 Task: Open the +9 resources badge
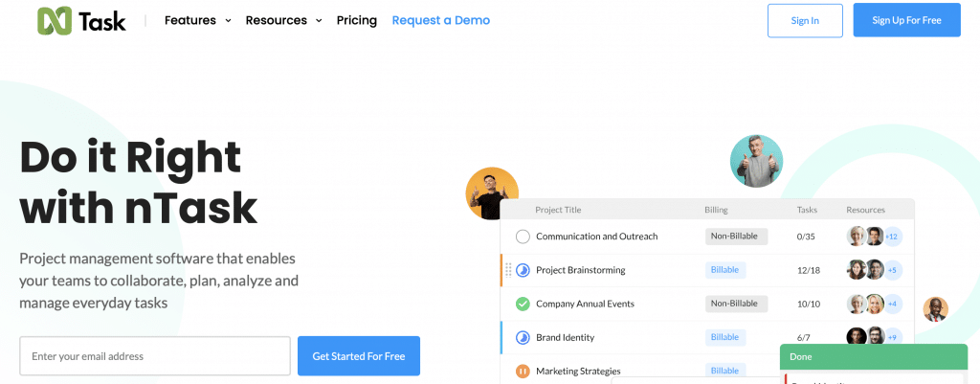[892, 338]
